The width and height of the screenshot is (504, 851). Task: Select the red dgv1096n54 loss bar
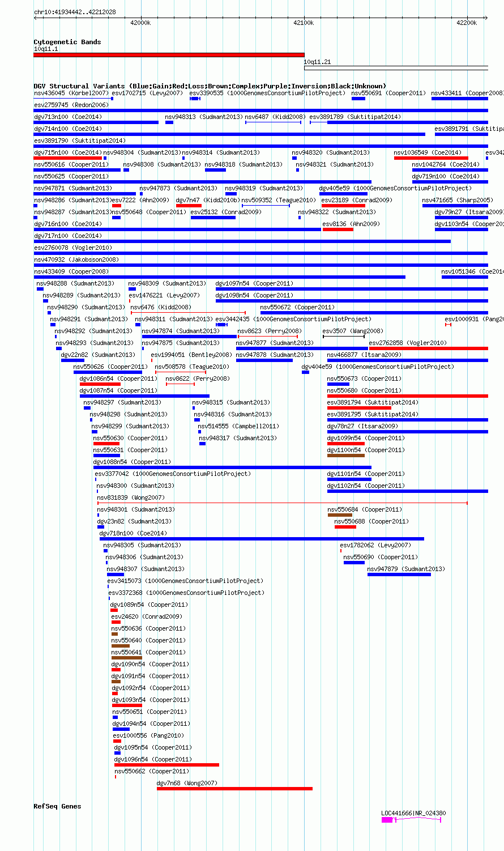click(x=166, y=764)
